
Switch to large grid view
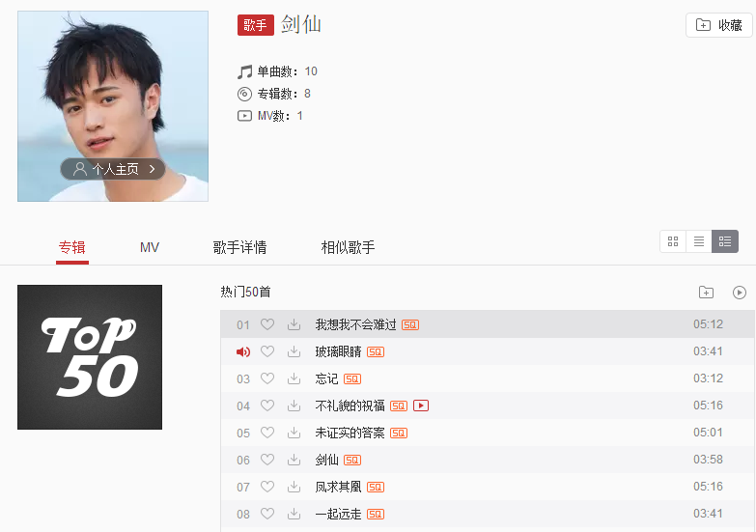(x=673, y=241)
